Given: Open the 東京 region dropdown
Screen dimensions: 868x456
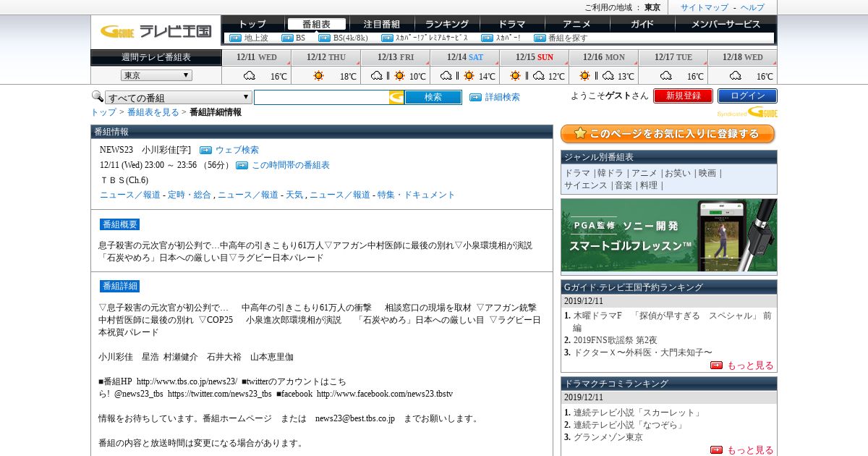Looking at the screenshot, I should pos(156,75).
